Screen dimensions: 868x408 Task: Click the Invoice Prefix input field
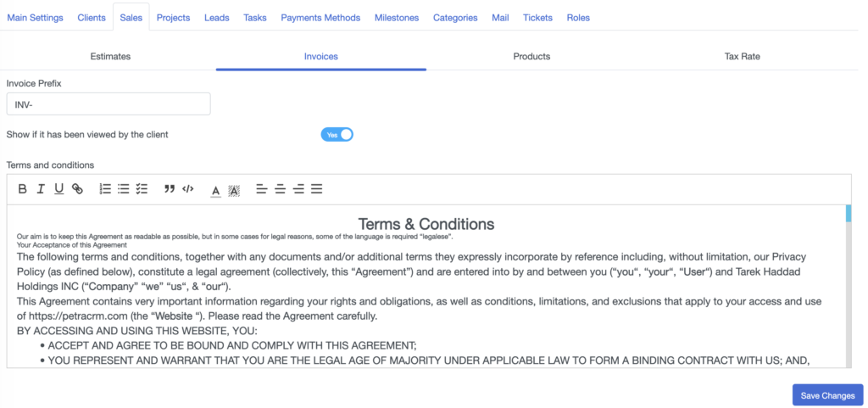pyautogui.click(x=108, y=104)
